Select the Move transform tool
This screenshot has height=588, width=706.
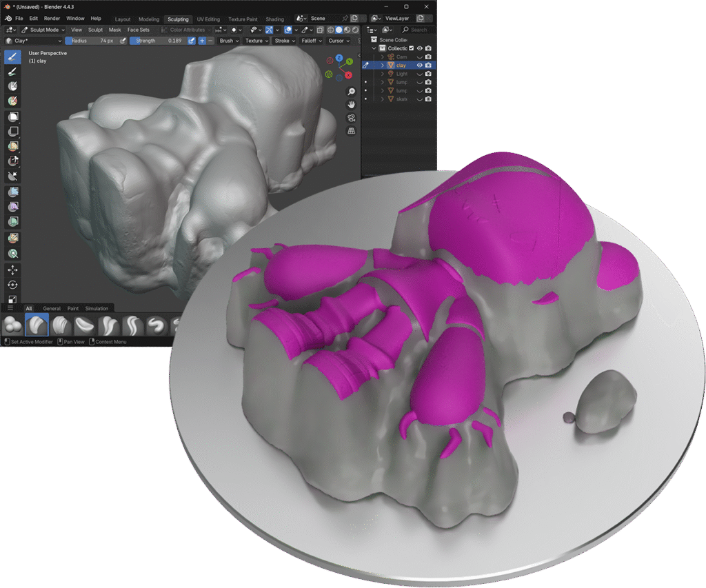pyautogui.click(x=12, y=270)
